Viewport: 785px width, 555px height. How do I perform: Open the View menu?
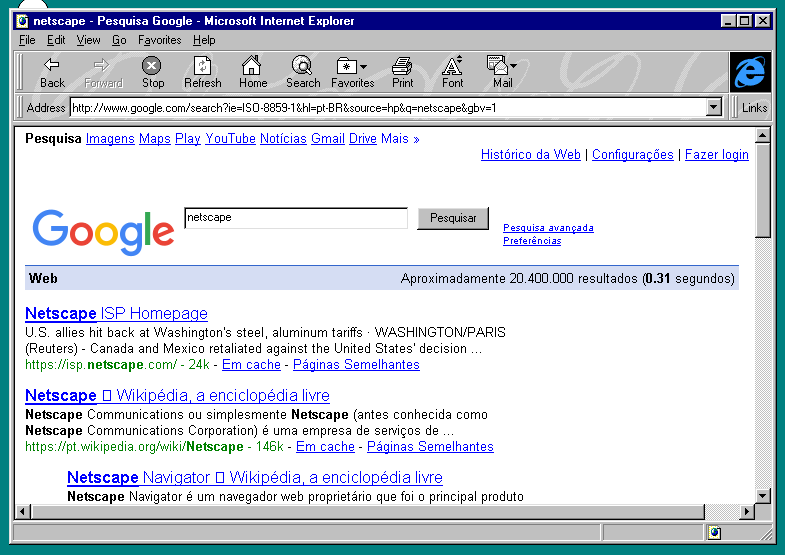(x=88, y=40)
